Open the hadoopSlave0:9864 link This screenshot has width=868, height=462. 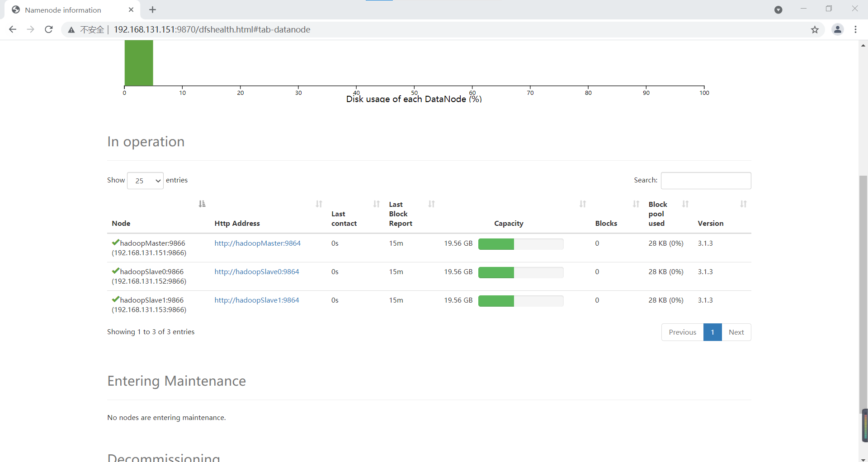pyautogui.click(x=257, y=271)
